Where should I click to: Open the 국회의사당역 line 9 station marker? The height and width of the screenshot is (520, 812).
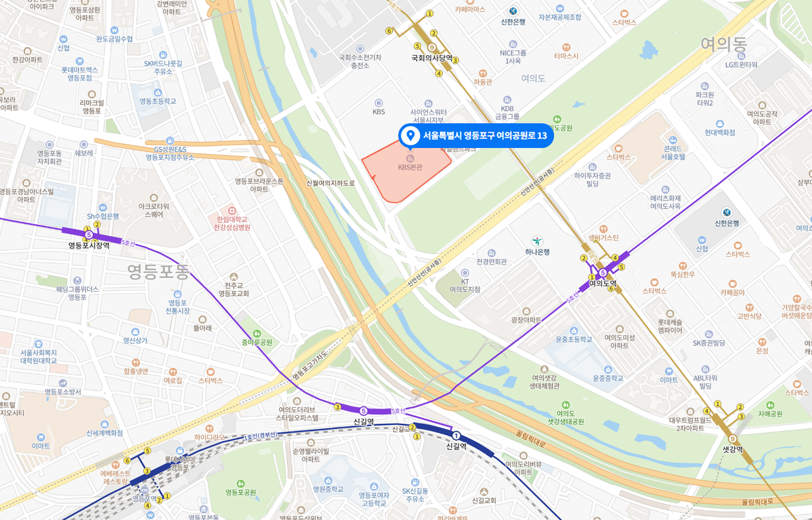coord(432,47)
